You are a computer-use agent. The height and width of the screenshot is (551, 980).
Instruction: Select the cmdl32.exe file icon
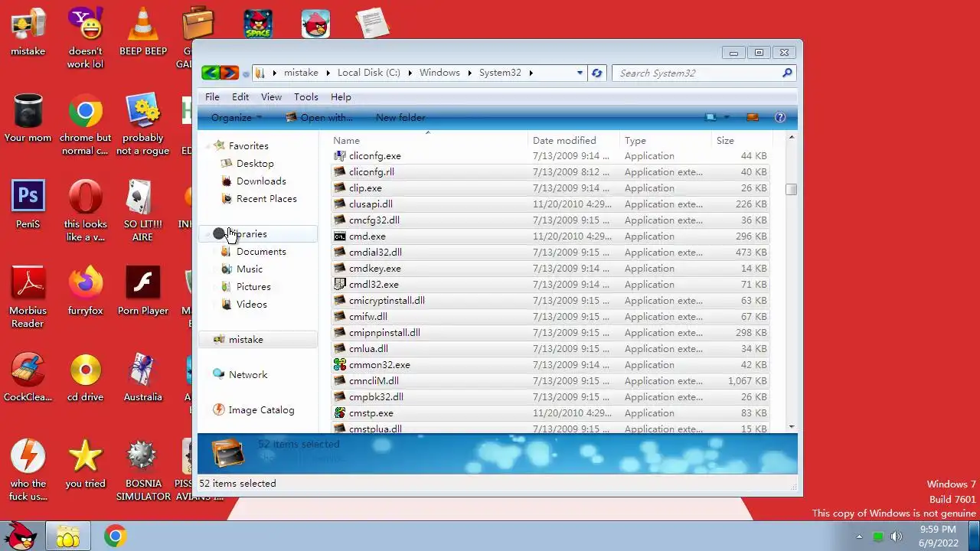[x=340, y=285]
